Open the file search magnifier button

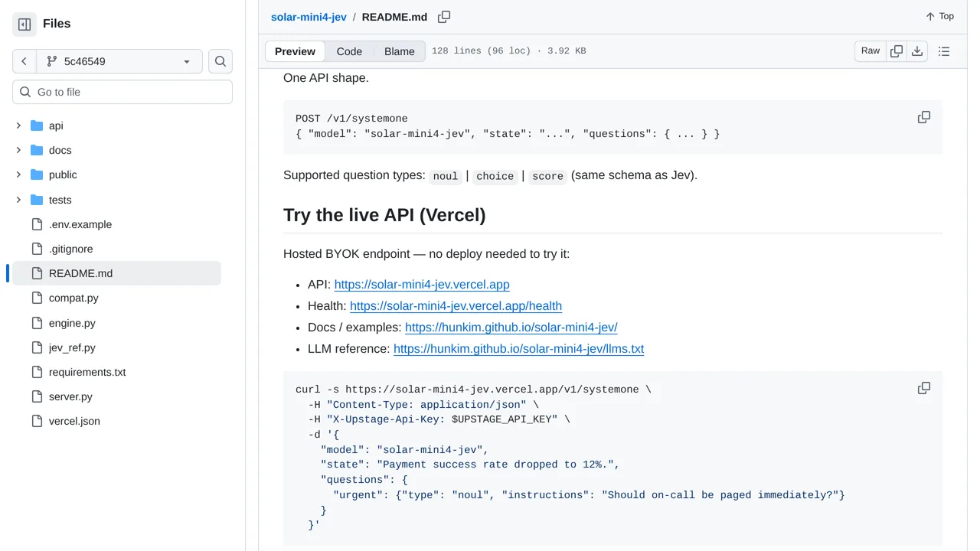(x=220, y=61)
